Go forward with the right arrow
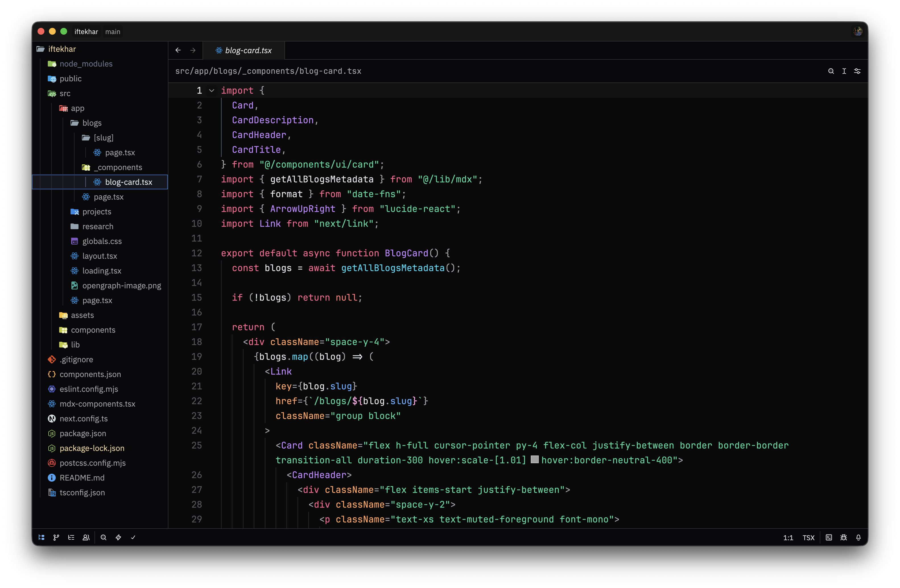900x588 pixels. [193, 50]
